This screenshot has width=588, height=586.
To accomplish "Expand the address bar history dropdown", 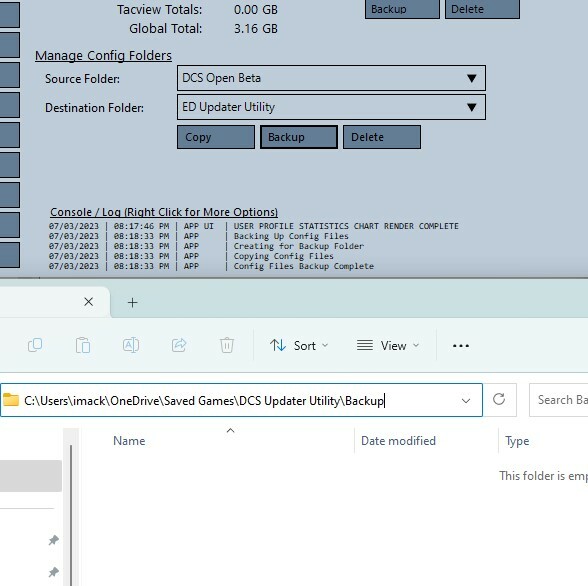I will tap(466, 400).
